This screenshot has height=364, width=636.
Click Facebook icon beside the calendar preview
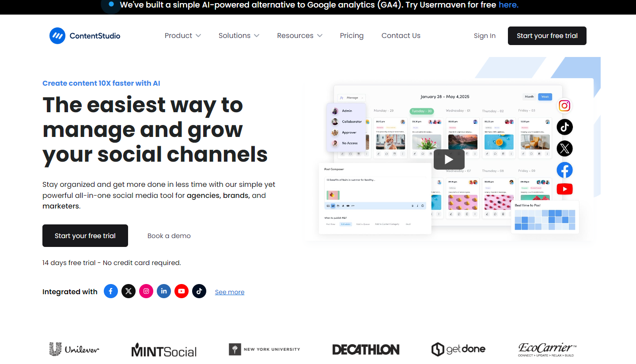(564, 170)
